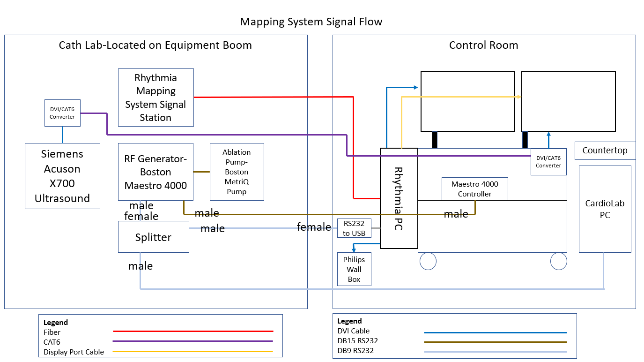Select the Cath Lab-Located on Equipment Boom heading
The height and width of the screenshot is (362, 644).
155,45
